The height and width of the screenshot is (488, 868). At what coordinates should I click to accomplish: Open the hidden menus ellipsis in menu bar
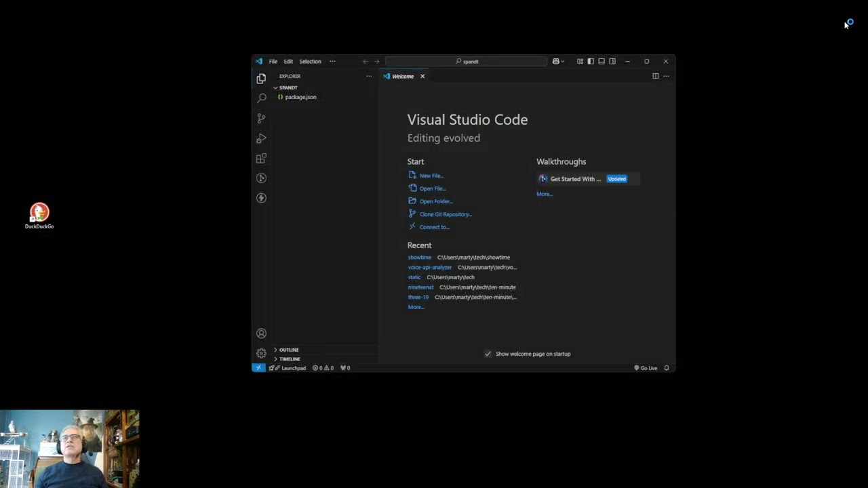click(x=332, y=62)
